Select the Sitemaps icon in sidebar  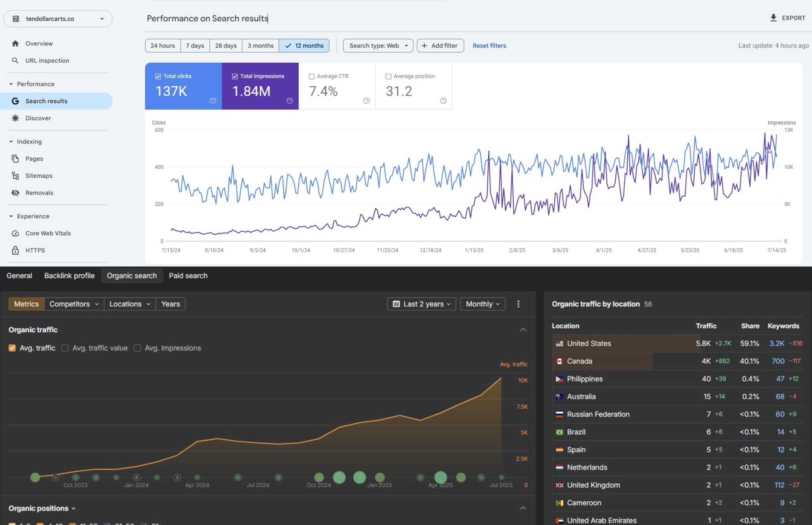coord(15,175)
